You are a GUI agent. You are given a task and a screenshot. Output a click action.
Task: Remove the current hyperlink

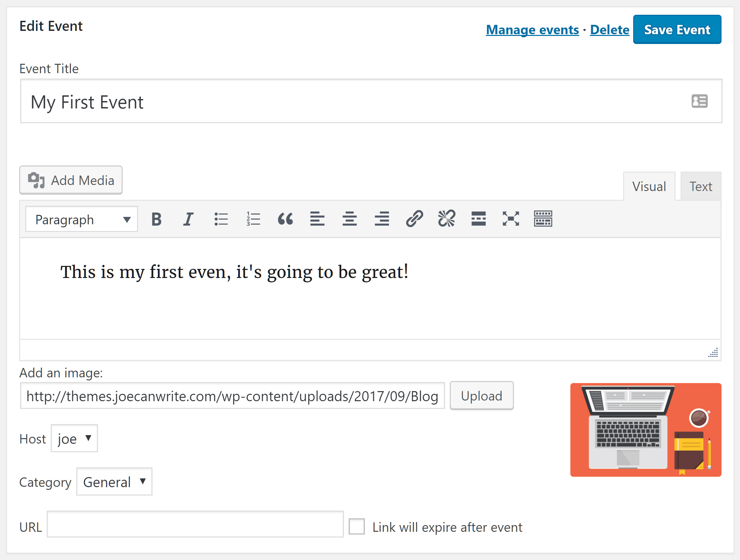point(446,219)
